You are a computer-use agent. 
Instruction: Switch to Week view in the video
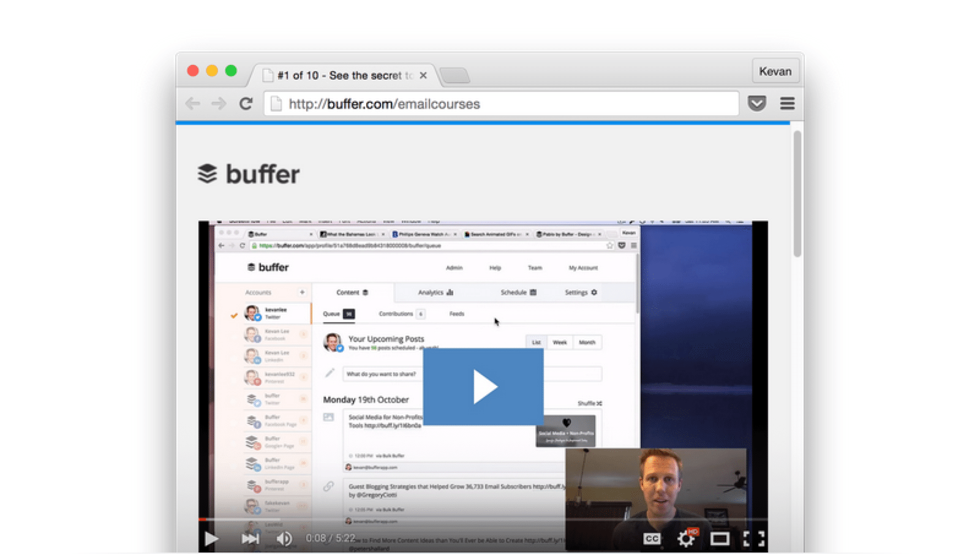coord(560,342)
